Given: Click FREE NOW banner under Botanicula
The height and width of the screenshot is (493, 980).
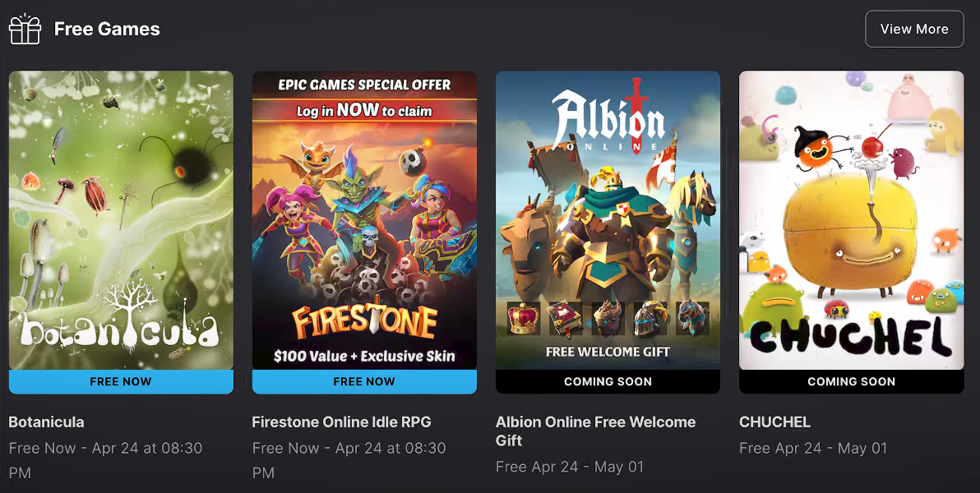Looking at the screenshot, I should 121,382.
